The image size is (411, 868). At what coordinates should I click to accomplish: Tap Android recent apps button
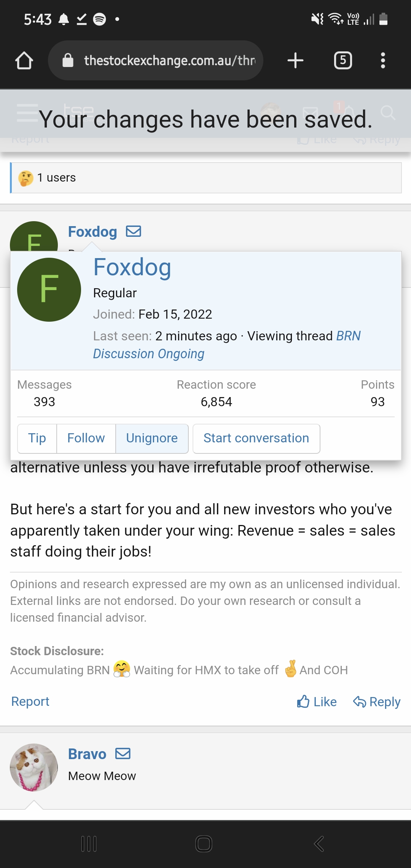pos(89,844)
